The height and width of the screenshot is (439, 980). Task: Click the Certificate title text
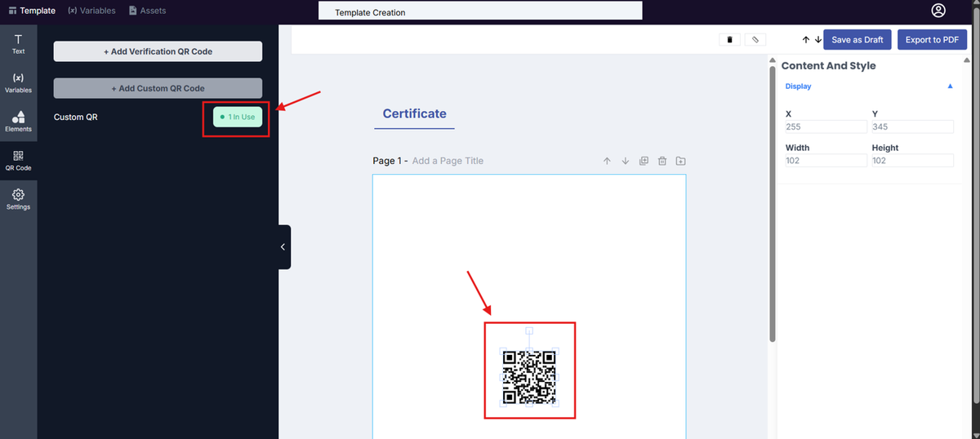415,113
